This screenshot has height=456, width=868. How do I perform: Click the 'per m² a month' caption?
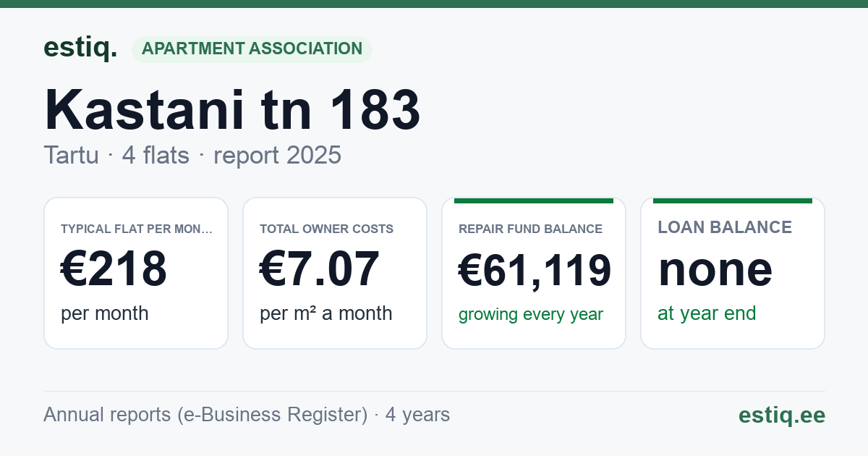(326, 313)
